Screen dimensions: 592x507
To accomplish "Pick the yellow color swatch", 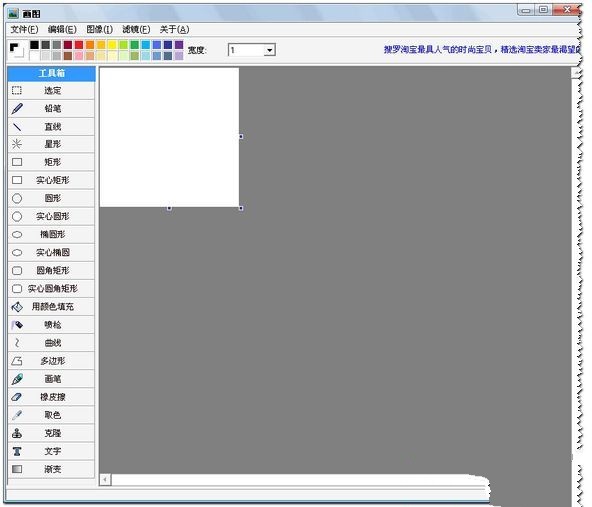I will (x=112, y=45).
